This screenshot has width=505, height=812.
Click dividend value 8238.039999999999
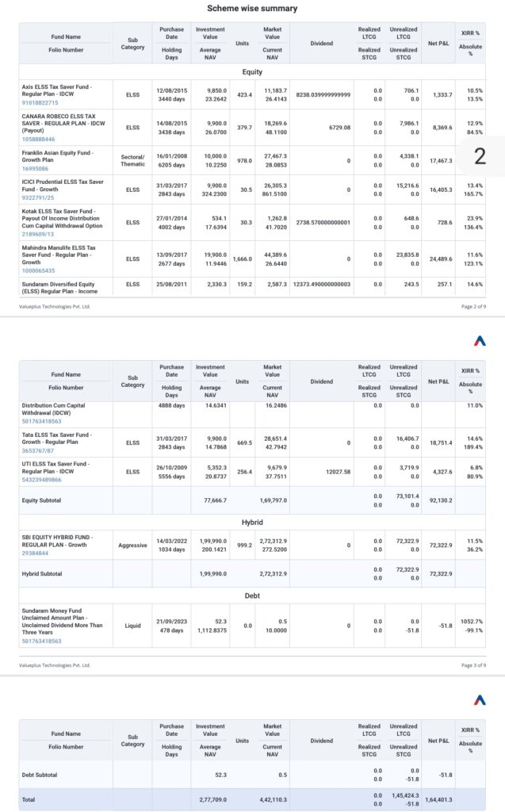point(323,95)
